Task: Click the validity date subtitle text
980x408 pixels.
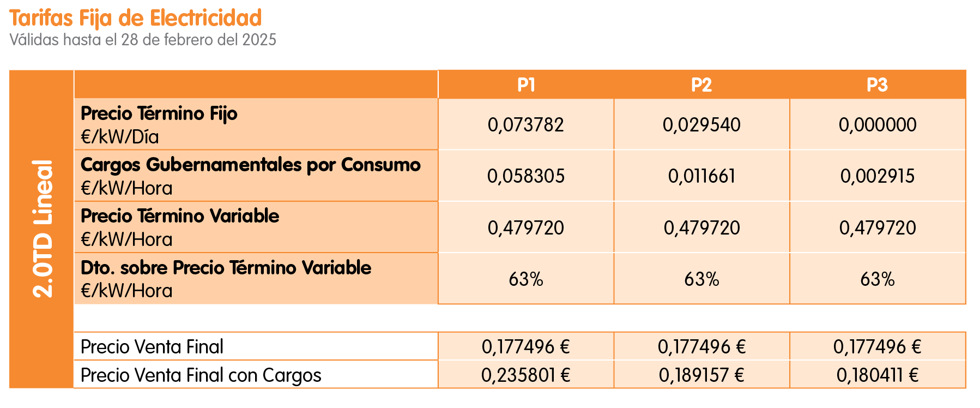Action: [143, 40]
